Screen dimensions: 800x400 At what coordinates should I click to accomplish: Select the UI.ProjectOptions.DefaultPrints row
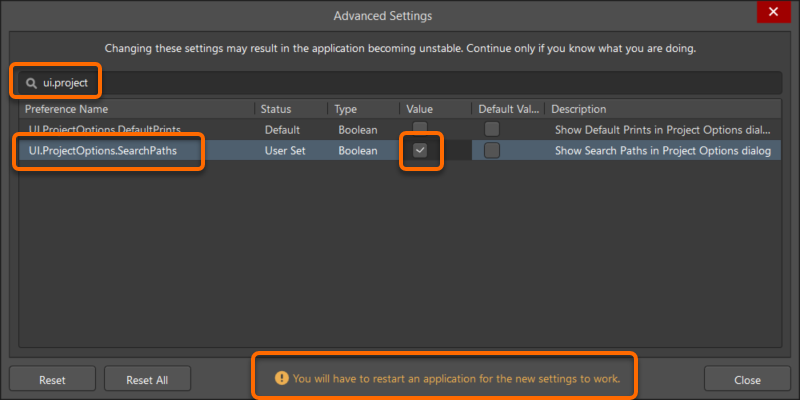[110, 129]
